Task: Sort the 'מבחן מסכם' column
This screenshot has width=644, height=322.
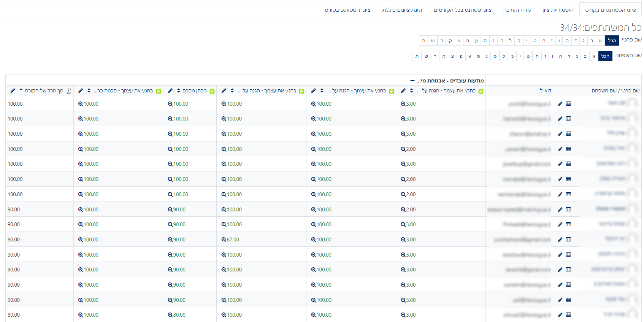Action: 179,90
